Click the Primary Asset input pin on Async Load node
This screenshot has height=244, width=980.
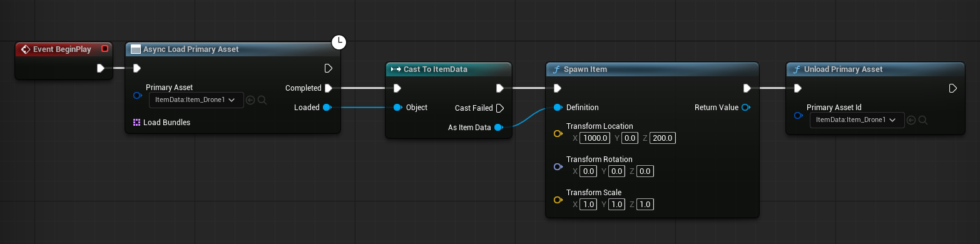click(x=138, y=96)
